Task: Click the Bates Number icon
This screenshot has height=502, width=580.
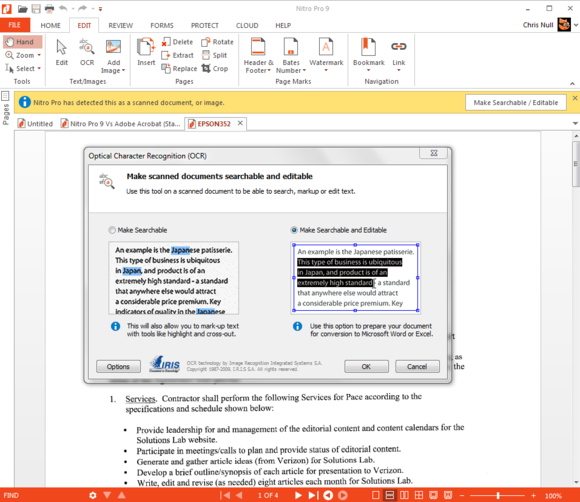Action: 291,47
